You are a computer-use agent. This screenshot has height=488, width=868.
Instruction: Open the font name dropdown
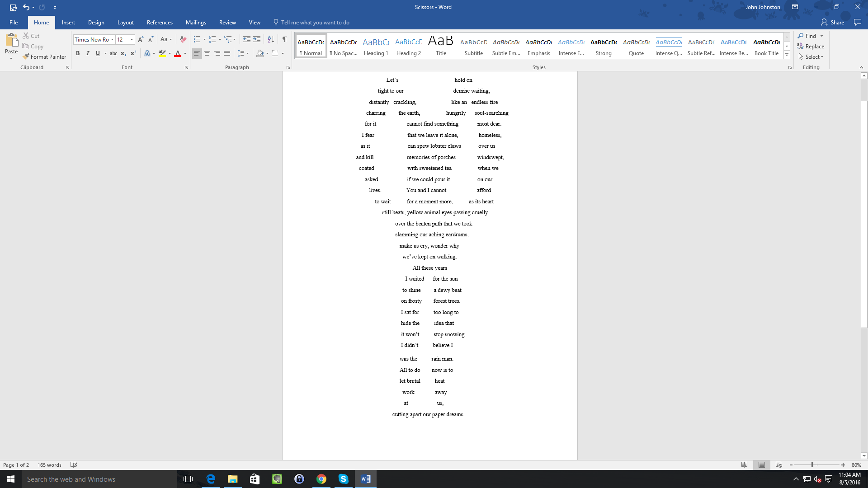click(113, 40)
